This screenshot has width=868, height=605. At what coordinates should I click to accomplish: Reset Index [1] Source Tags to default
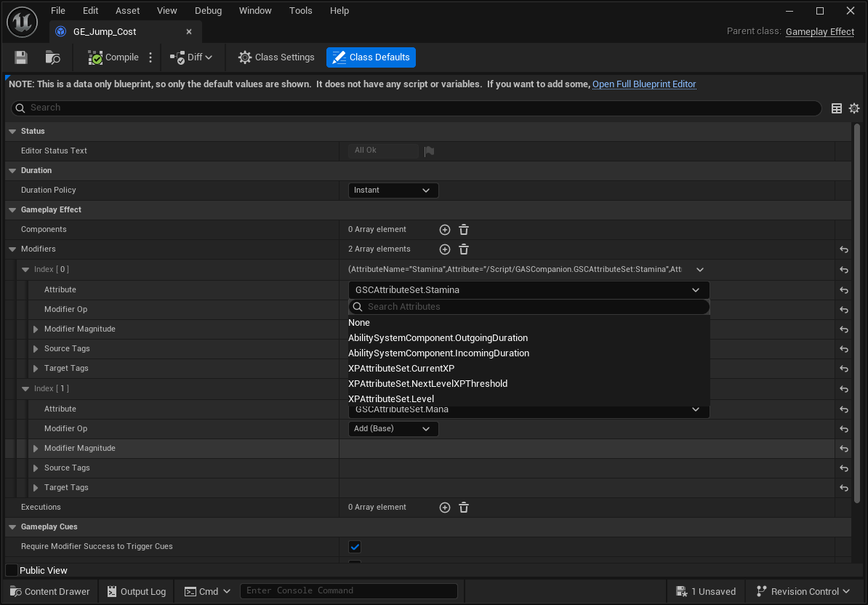(x=843, y=468)
